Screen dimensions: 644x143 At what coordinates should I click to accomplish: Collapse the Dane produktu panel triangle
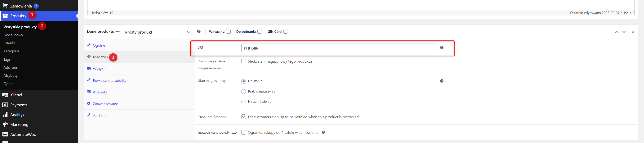click(633, 32)
